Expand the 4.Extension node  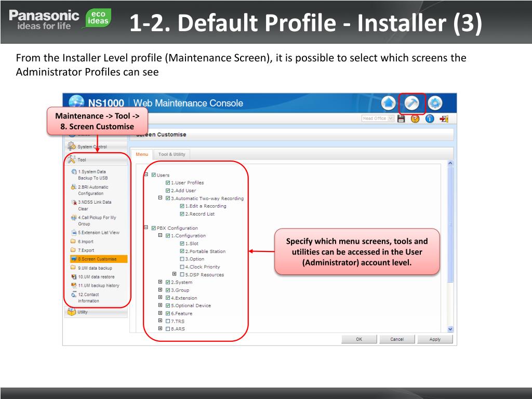click(x=160, y=298)
